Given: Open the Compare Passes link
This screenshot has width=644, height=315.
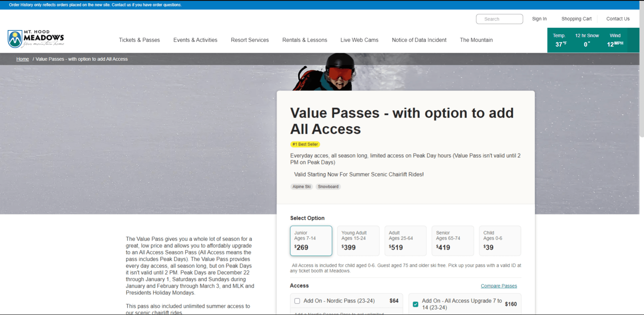Looking at the screenshot, I should [x=499, y=286].
